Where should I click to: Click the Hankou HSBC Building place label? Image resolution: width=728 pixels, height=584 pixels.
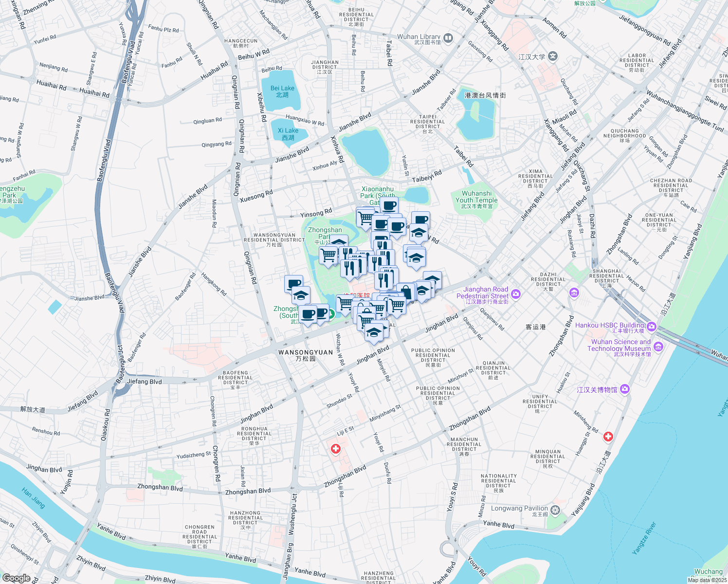click(611, 325)
